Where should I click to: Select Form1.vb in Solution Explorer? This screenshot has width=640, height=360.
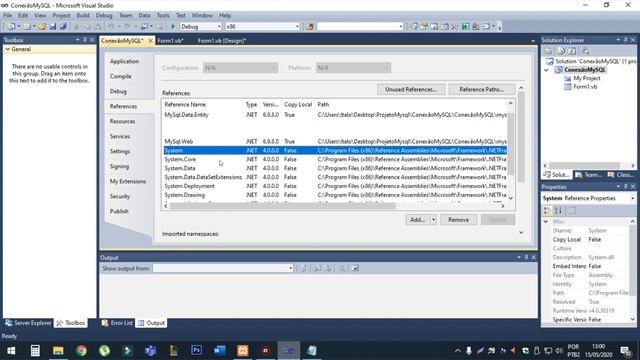[x=585, y=87]
